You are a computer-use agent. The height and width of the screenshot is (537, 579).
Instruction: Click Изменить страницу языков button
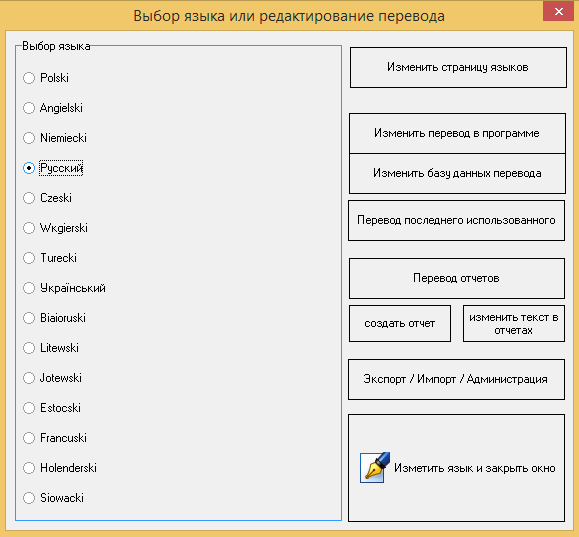(x=458, y=67)
